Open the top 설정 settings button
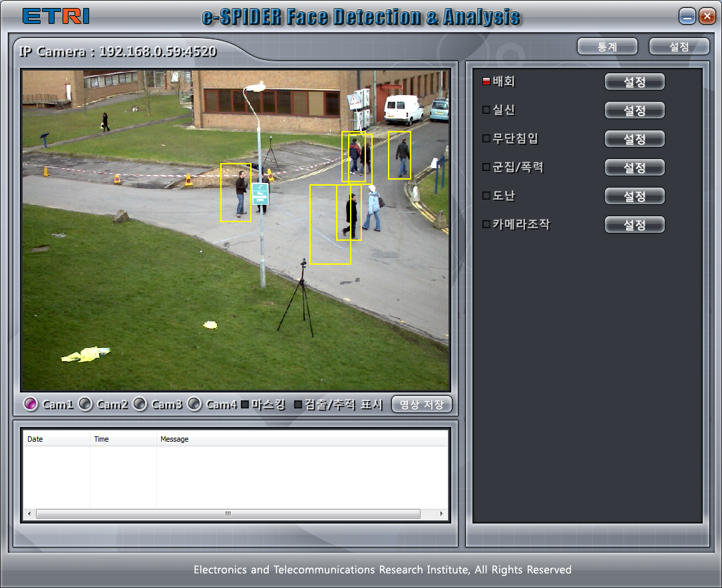The height and width of the screenshot is (588, 722). tap(679, 47)
